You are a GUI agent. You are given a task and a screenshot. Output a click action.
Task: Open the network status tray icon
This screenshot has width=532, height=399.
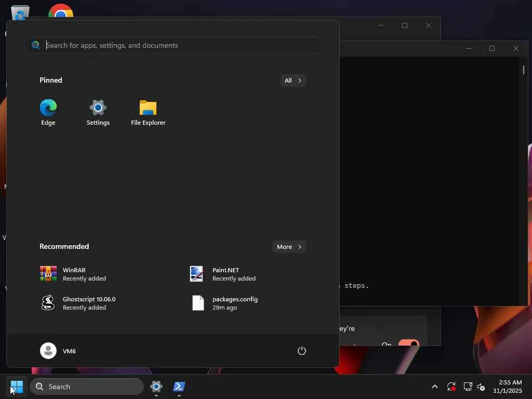tap(468, 387)
